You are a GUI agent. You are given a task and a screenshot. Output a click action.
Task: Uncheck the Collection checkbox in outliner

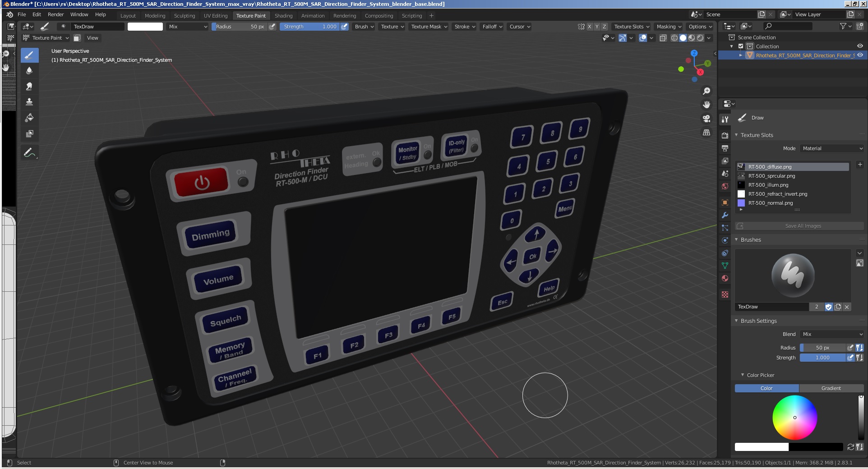(x=741, y=46)
